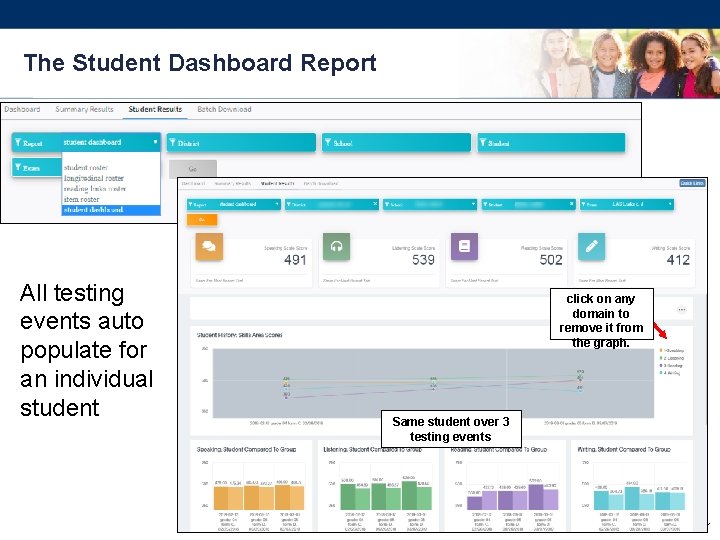Open the Report dropdown in back window
Image resolution: width=720 pixels, height=540 pixels.
(86, 142)
